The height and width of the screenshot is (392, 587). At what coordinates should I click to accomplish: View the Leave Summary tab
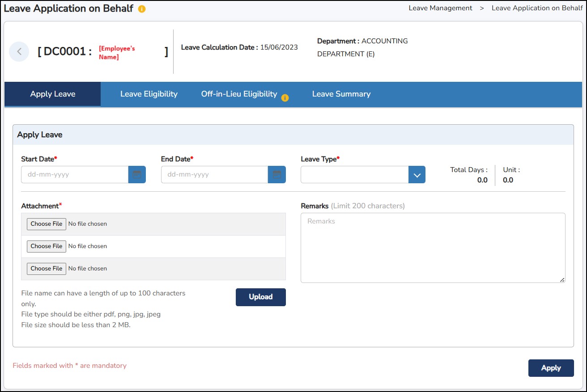[x=341, y=94]
